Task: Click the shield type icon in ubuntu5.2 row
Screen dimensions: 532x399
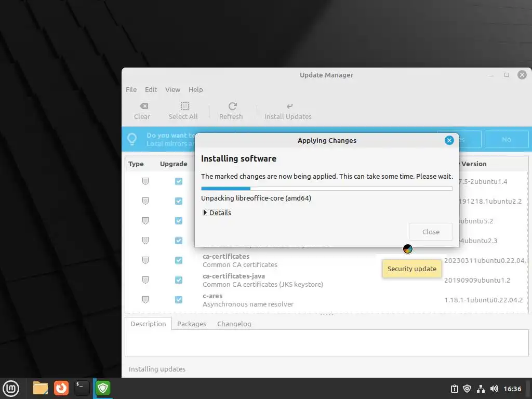Action: [x=145, y=220]
